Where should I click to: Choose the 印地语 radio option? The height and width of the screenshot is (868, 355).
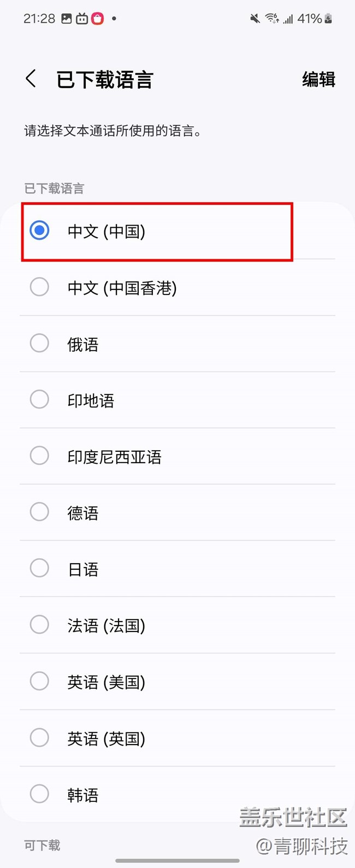(x=39, y=400)
